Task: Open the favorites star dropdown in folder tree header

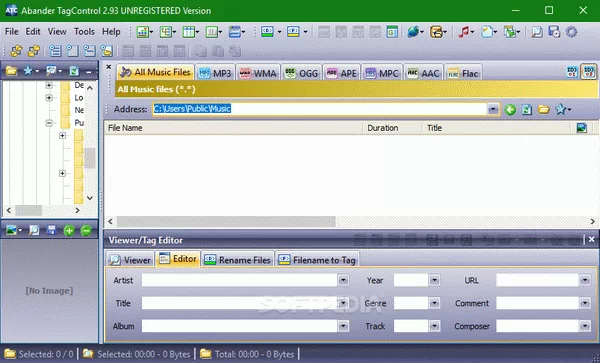Action: (x=31, y=71)
